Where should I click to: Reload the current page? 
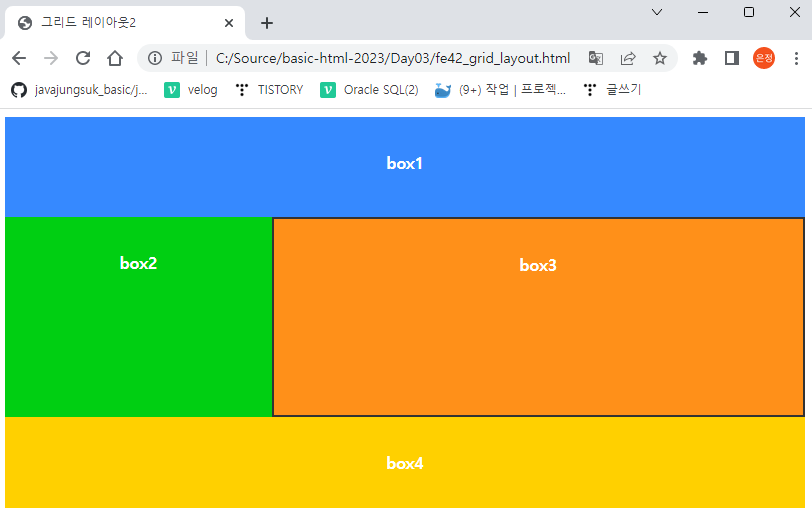click(83, 58)
